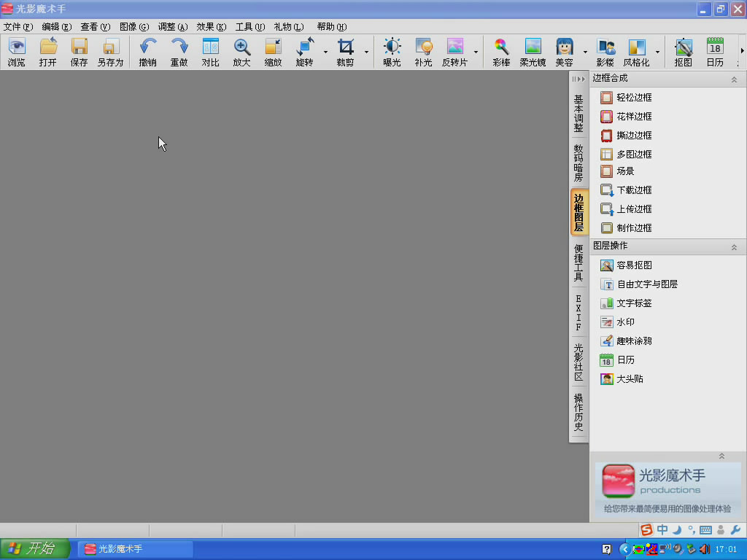This screenshot has width=747, height=560.
Task: Add a 文字标签 text label
Action: [x=626, y=303]
